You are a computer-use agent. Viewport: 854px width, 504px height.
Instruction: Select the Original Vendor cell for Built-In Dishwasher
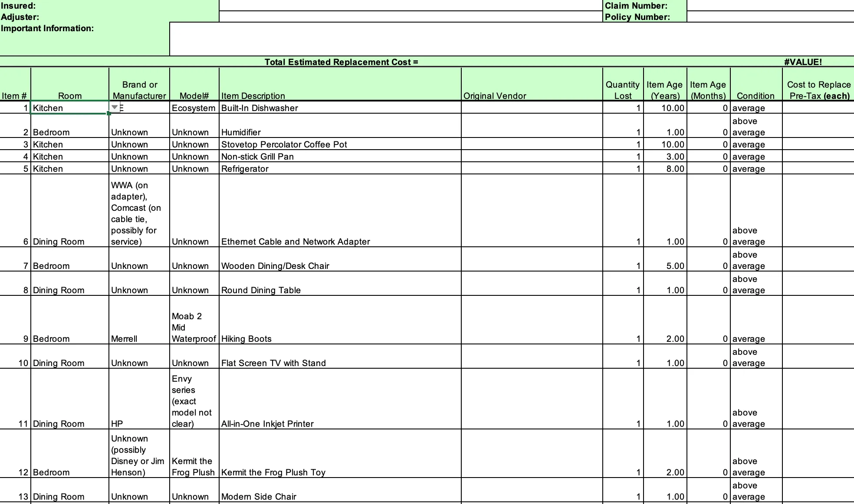point(532,108)
